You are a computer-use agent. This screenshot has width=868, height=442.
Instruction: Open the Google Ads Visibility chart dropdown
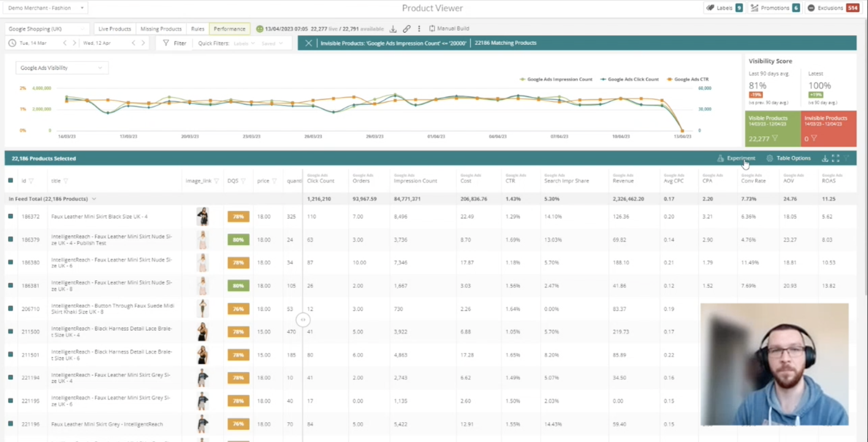click(62, 68)
